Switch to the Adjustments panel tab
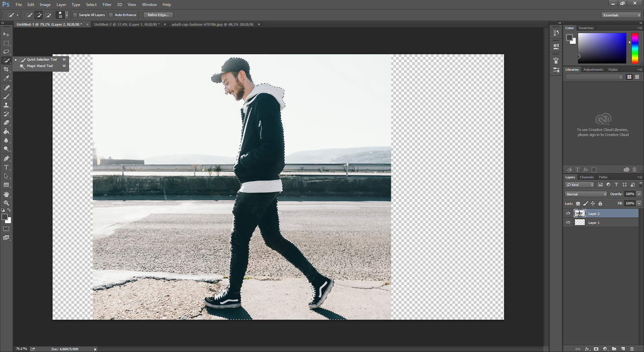The width and height of the screenshot is (644, 352). point(593,69)
